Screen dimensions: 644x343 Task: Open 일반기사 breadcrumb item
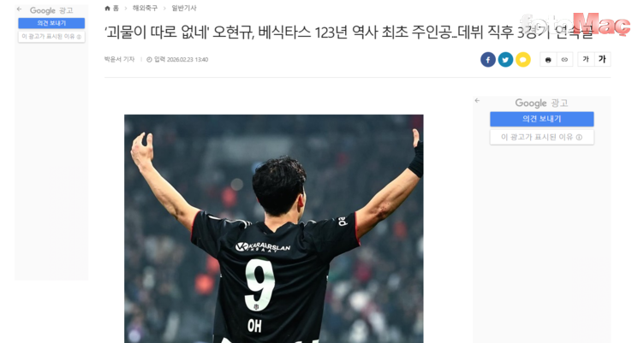click(x=184, y=9)
